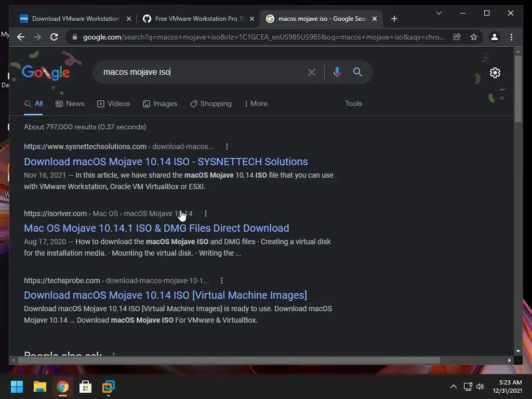
Task: Open options for techsprobe result
Action: pos(221,281)
